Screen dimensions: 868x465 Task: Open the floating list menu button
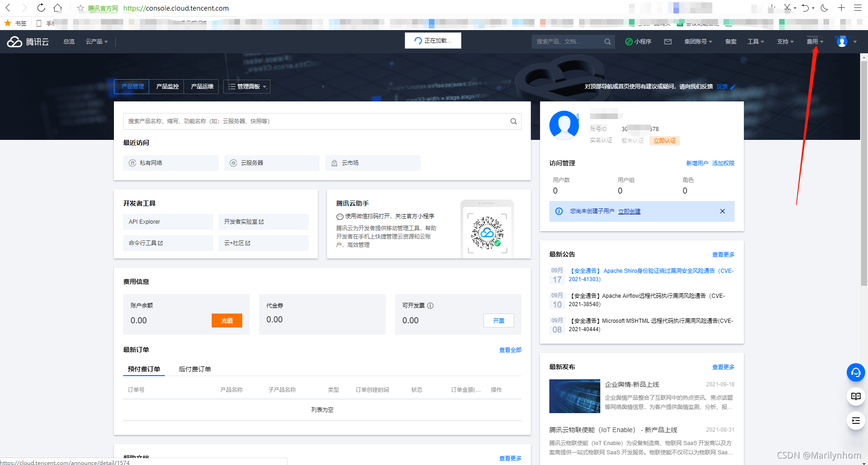tap(855, 421)
